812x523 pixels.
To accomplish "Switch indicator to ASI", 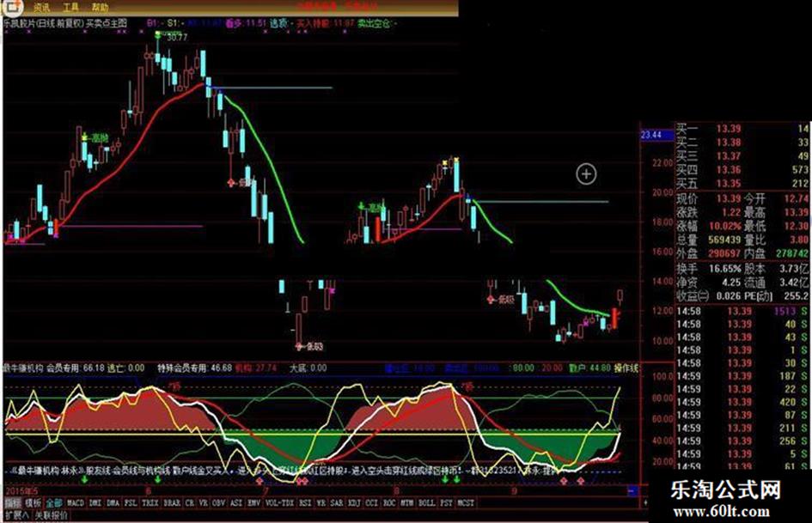I will tap(236, 502).
